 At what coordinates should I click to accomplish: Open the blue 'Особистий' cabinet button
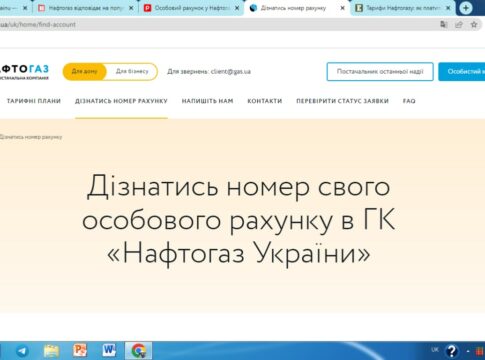tap(462, 72)
